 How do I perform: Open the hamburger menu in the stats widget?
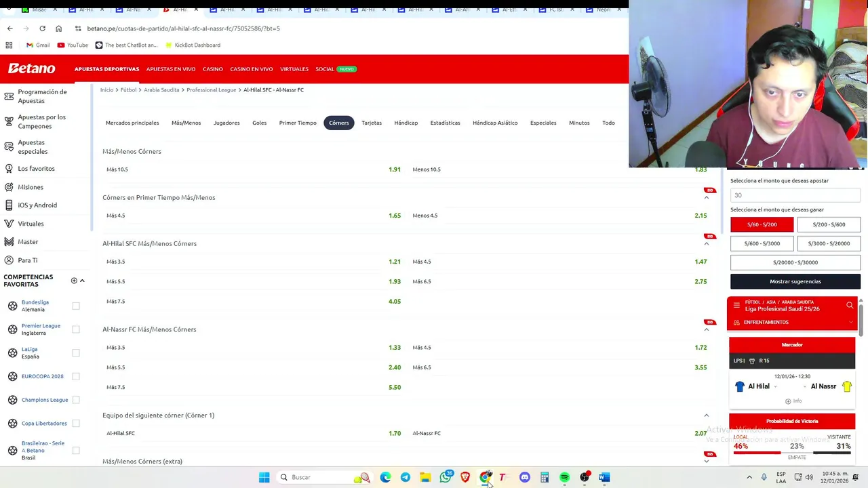736,305
